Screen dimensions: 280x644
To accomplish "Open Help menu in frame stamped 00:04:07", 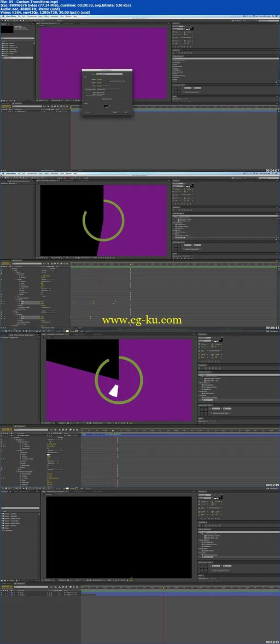I will [x=75, y=16].
